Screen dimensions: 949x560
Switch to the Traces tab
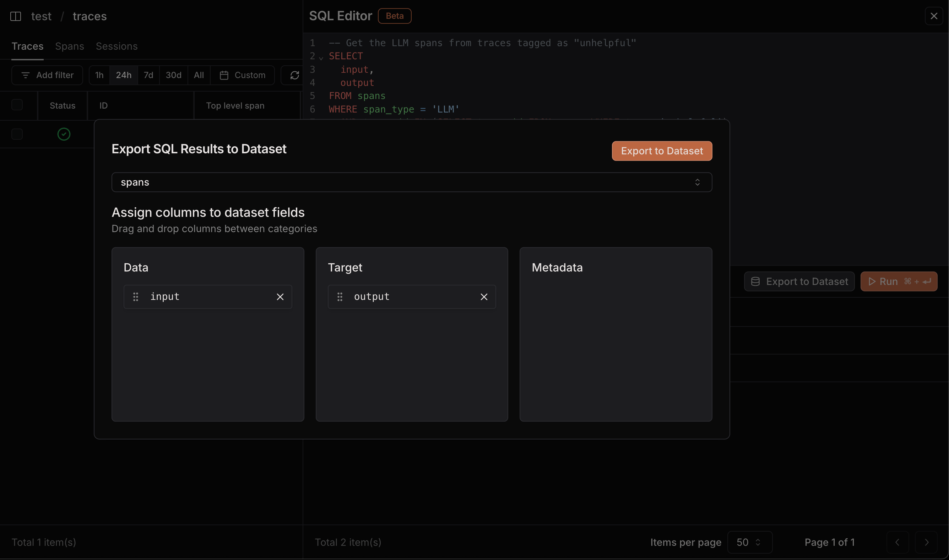[28, 46]
